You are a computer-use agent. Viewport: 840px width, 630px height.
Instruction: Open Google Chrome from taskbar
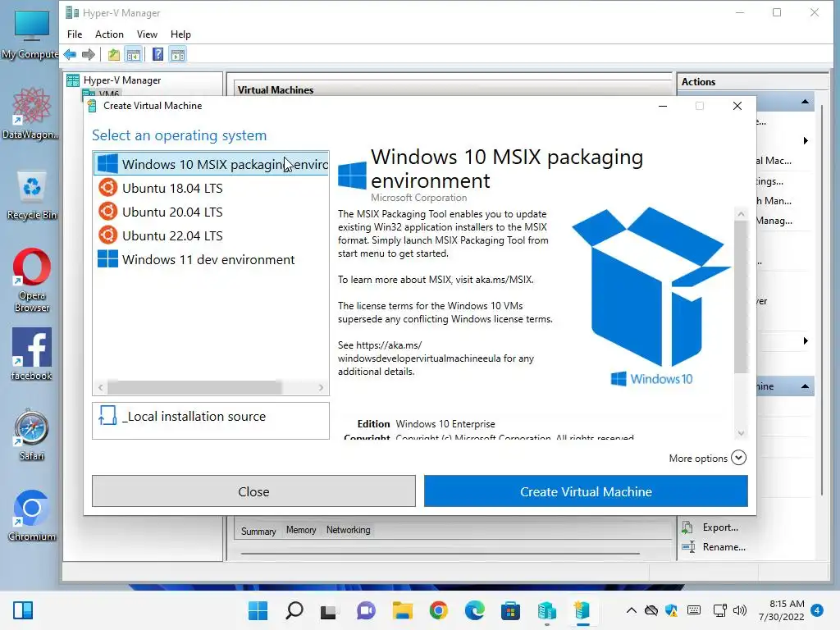pos(439,610)
